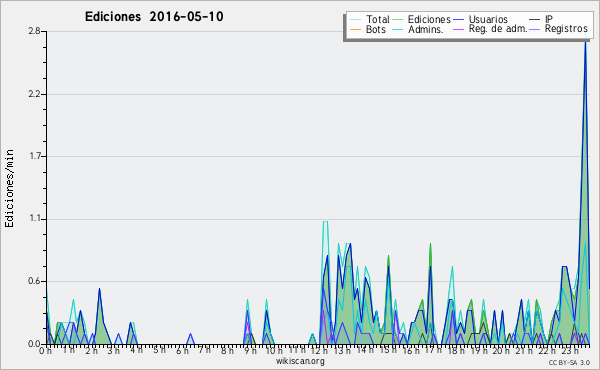Select the 'Admins.' legend label
The image size is (600, 370).
tap(426, 29)
